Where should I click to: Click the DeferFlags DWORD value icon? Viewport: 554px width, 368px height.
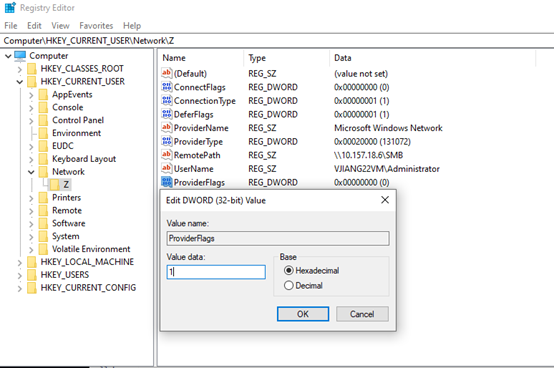point(166,114)
